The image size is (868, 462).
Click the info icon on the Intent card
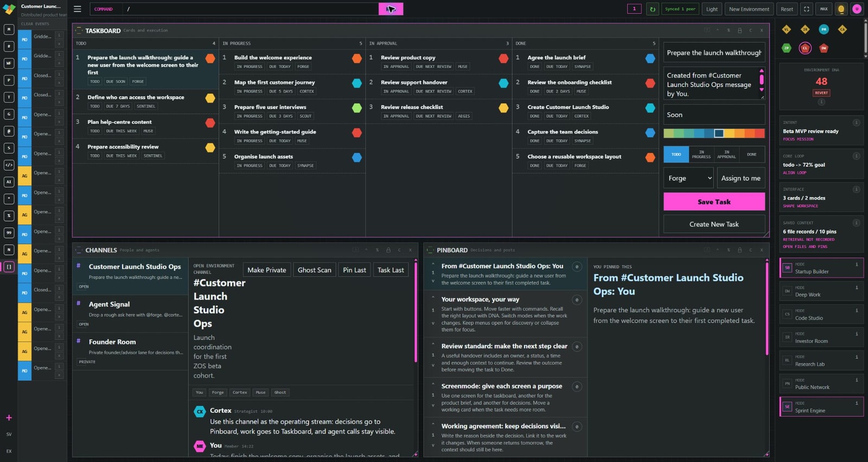coord(857,123)
